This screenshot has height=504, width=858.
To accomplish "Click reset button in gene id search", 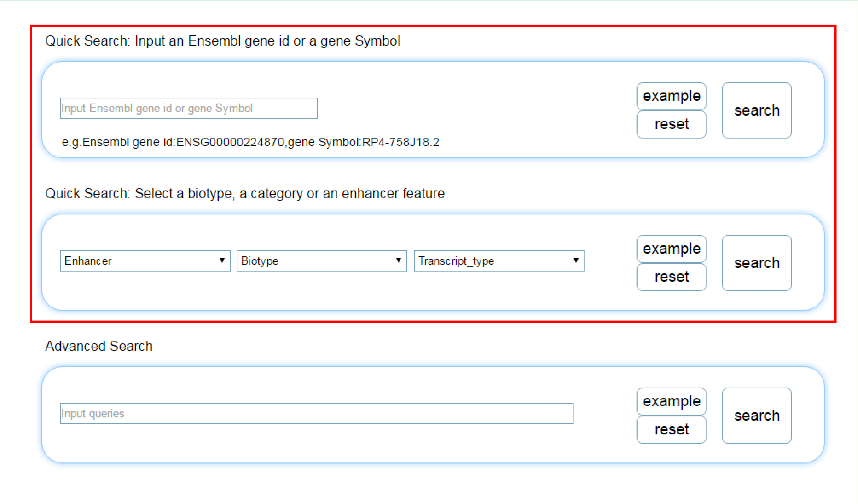I will [671, 124].
